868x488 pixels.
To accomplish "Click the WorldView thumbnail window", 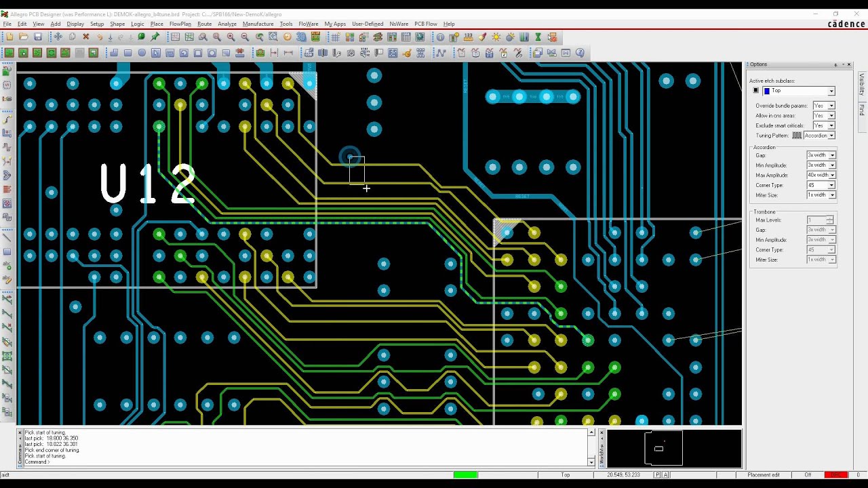I will [x=674, y=447].
